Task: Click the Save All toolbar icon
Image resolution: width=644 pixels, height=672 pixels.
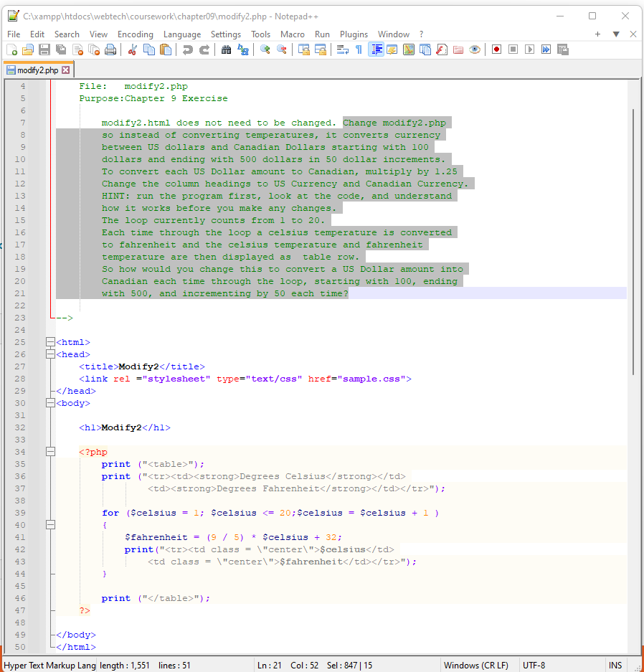Action: [x=61, y=49]
